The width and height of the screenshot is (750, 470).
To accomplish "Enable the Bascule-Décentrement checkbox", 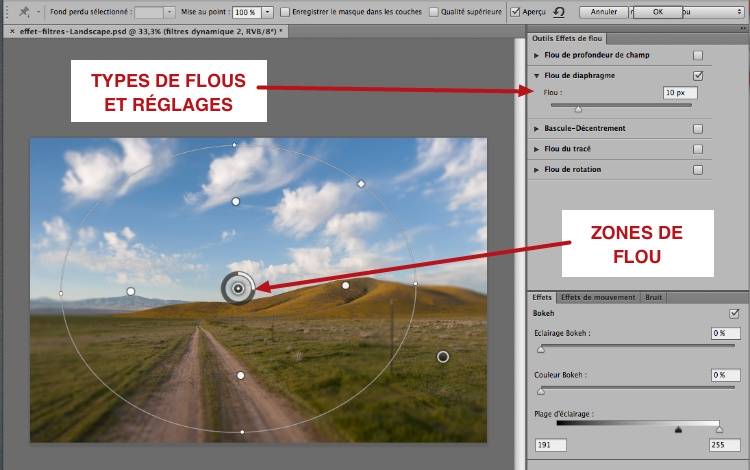I will (x=698, y=129).
